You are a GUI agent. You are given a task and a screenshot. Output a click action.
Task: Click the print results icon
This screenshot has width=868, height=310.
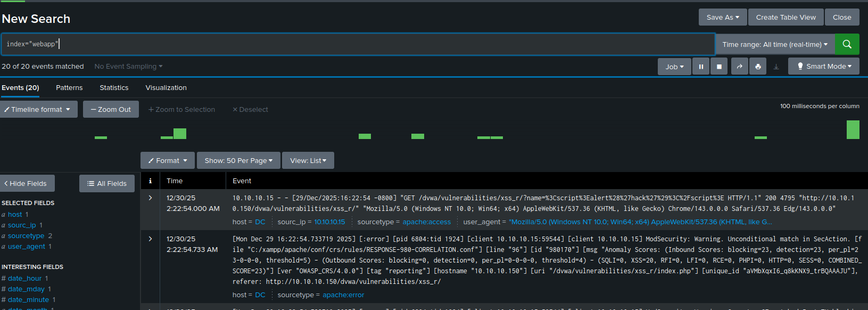pos(758,67)
